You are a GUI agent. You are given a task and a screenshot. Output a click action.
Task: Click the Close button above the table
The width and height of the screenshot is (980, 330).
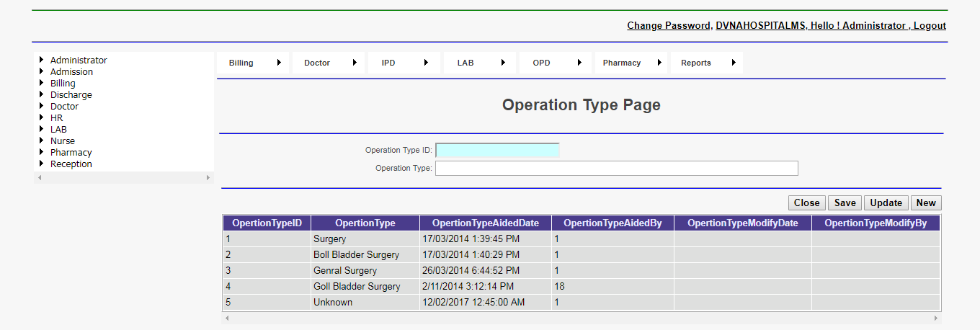pyautogui.click(x=806, y=203)
